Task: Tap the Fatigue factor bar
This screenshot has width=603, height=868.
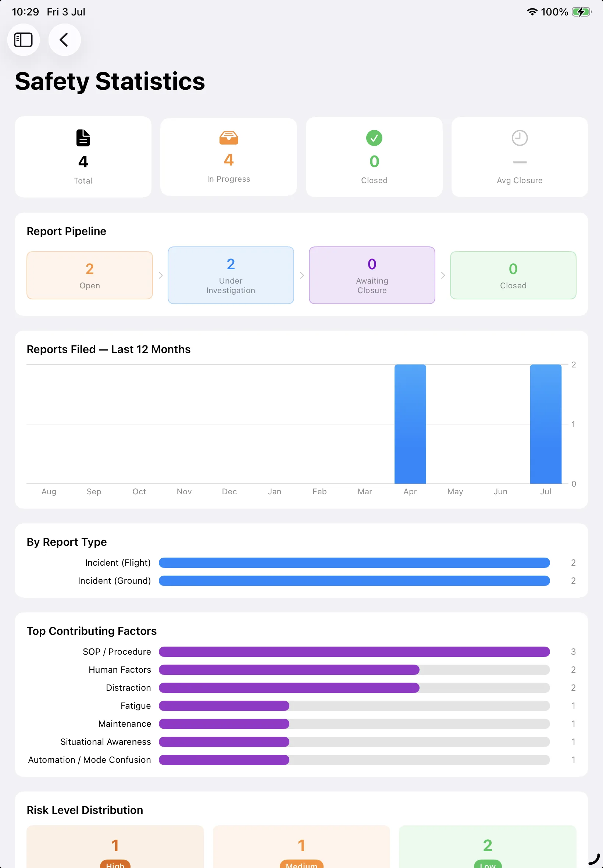Action: (354, 706)
